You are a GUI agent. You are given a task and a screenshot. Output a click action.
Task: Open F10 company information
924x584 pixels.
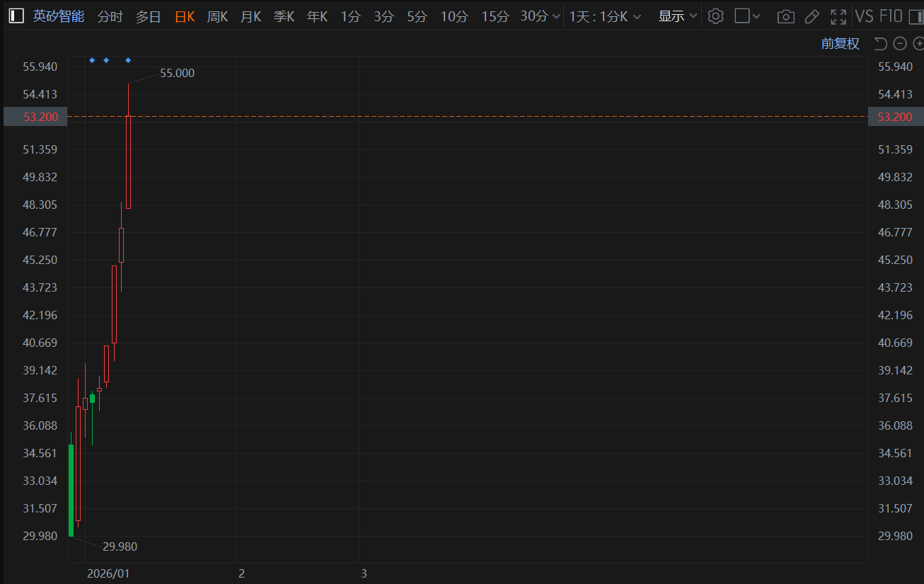tap(892, 16)
